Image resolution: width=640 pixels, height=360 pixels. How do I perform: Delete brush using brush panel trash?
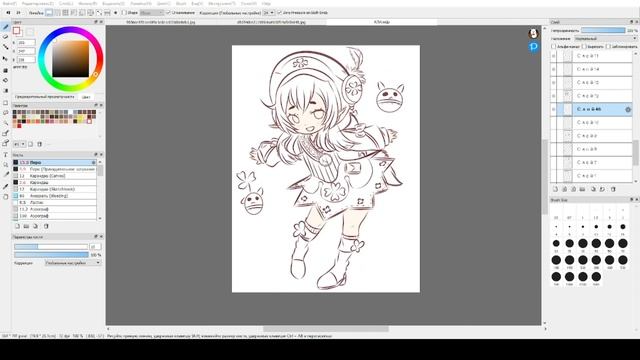[46, 226]
